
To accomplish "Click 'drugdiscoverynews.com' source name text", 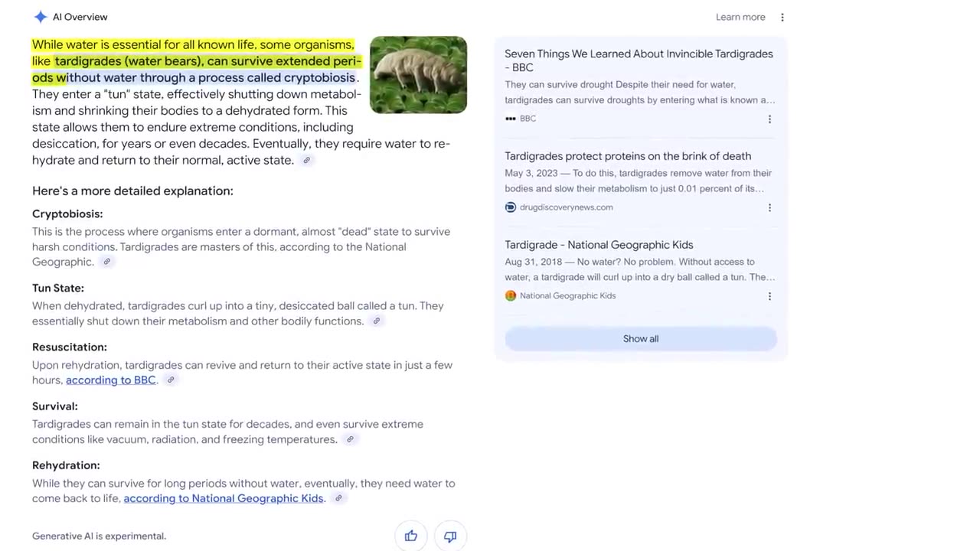I will 567,207.
